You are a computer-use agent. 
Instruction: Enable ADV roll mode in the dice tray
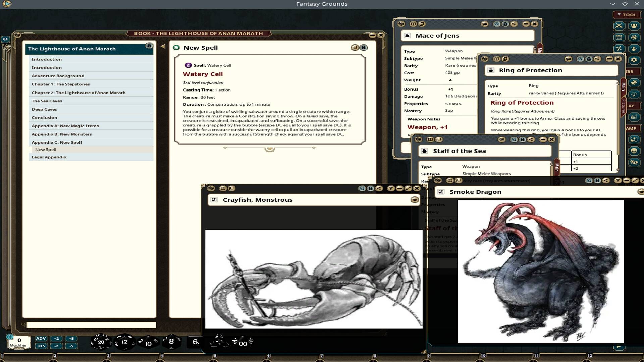click(x=41, y=339)
